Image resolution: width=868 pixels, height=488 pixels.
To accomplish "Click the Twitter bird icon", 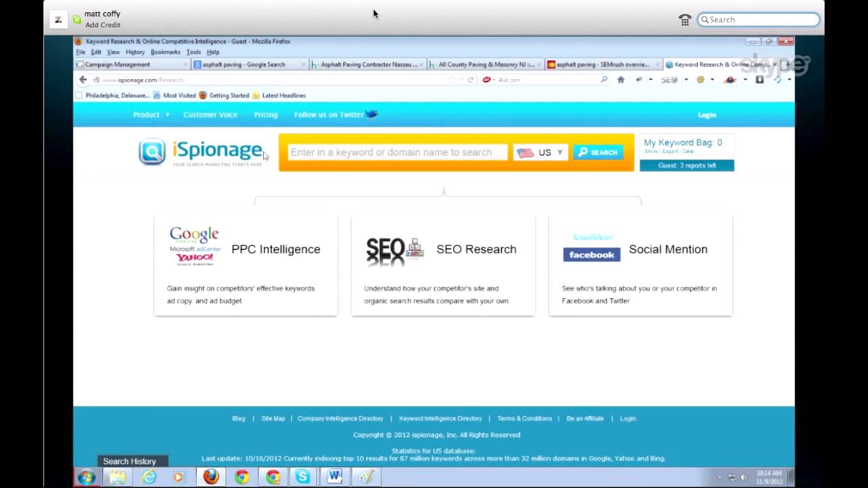I will (x=372, y=114).
